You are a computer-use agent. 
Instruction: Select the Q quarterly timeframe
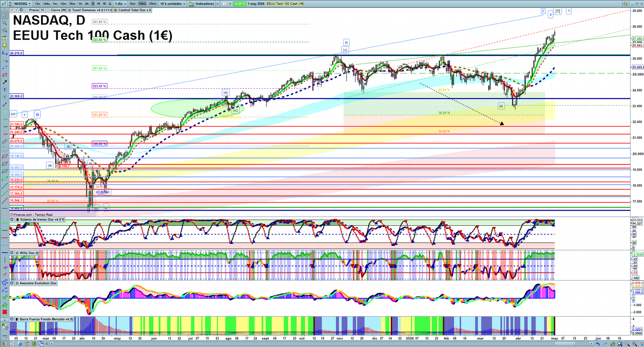[x=109, y=4]
